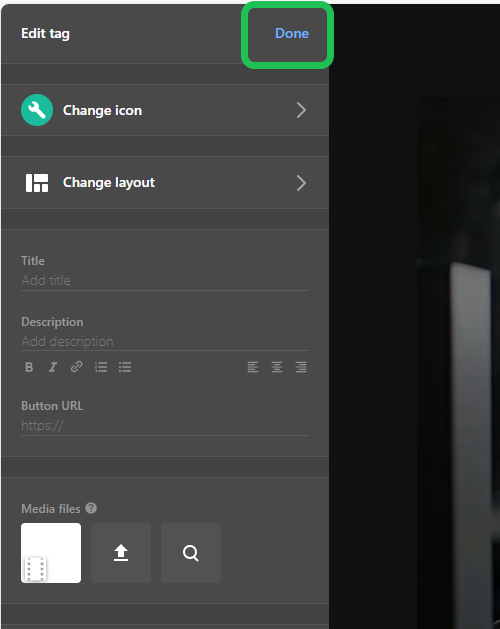Open the Change icon option
Viewport: 500px width, 629px height.
pos(165,110)
